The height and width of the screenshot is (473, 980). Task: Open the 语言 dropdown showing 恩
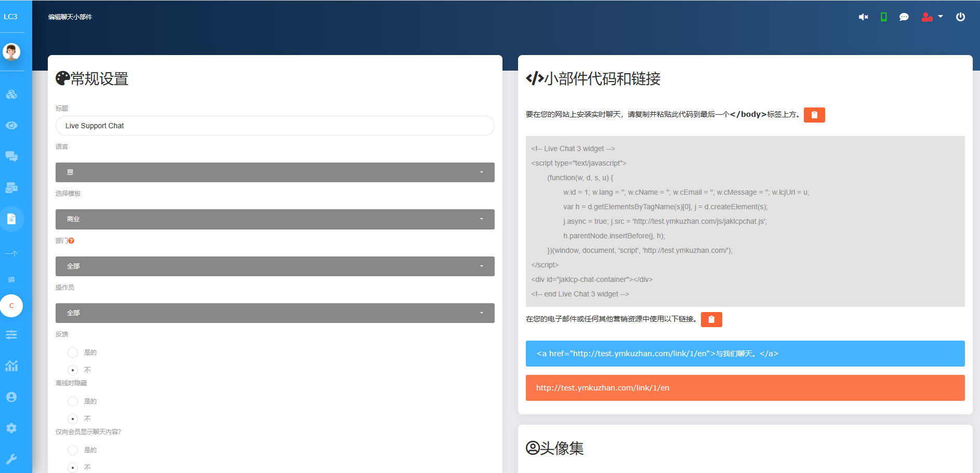tap(274, 172)
